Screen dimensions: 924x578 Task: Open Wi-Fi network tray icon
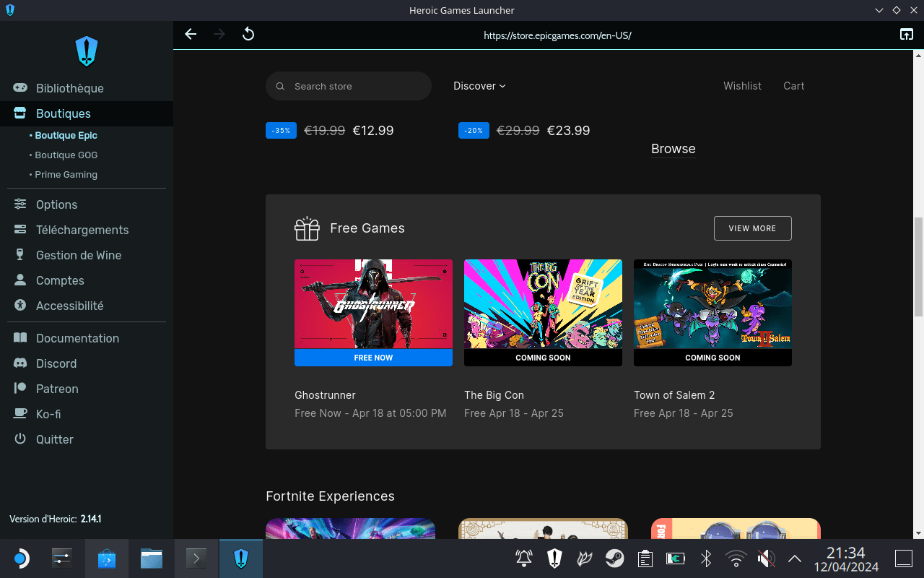[x=736, y=558]
